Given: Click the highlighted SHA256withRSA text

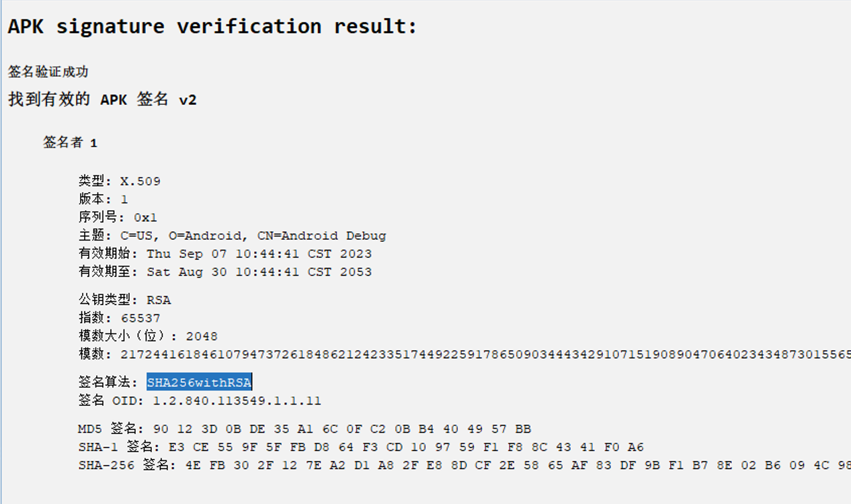Looking at the screenshot, I should pos(199,382).
